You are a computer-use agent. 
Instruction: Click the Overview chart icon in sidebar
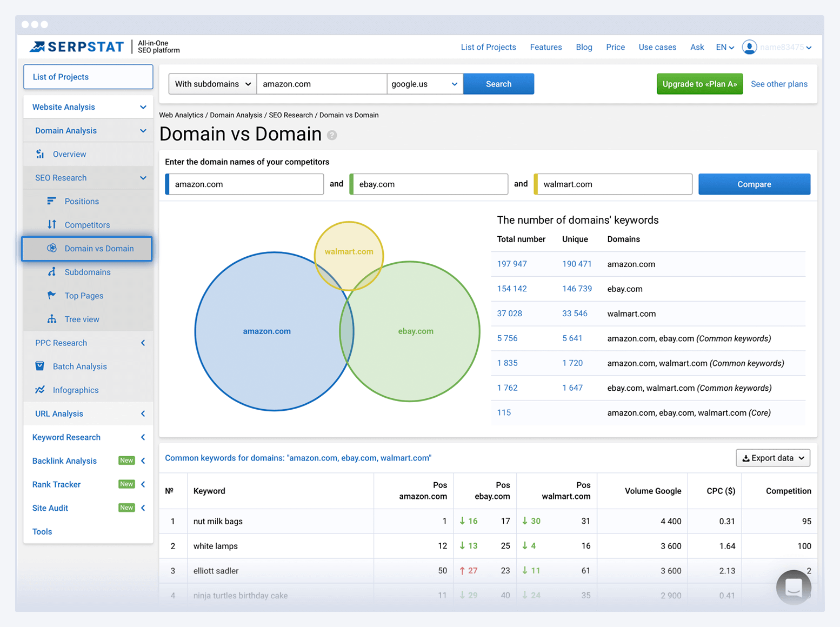point(40,154)
